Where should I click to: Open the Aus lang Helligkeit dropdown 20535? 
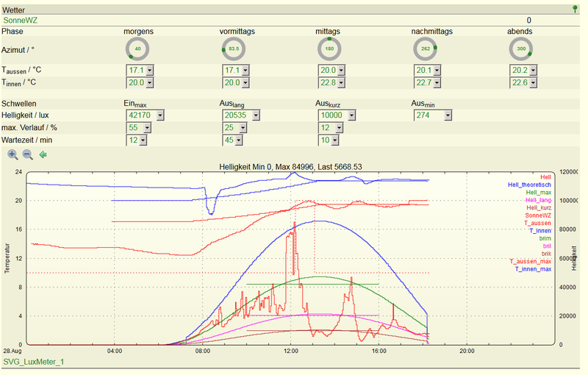pyautogui.click(x=241, y=115)
